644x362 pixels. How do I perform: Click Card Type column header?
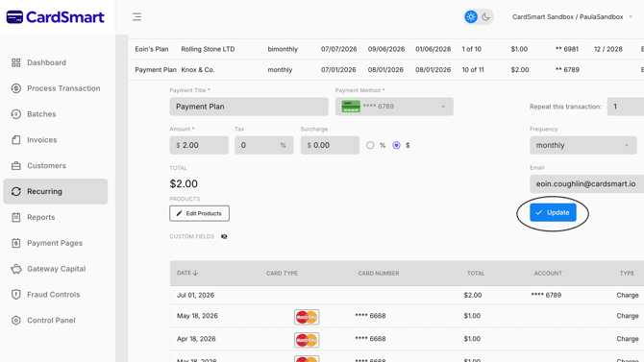coord(282,274)
